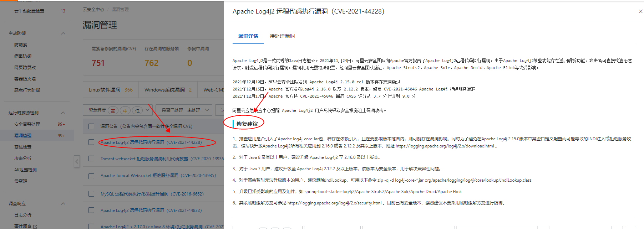Open 攻击分析 in sidebar
This screenshot has width=644, height=229.
point(23,158)
